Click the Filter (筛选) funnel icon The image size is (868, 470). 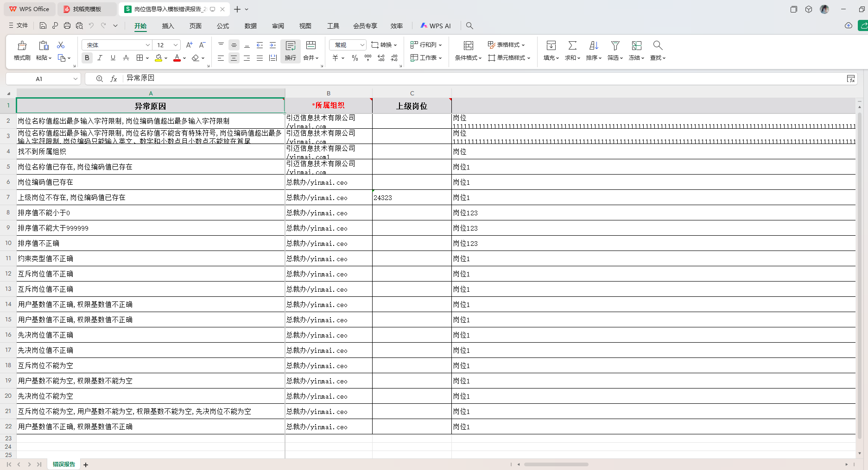(x=615, y=45)
